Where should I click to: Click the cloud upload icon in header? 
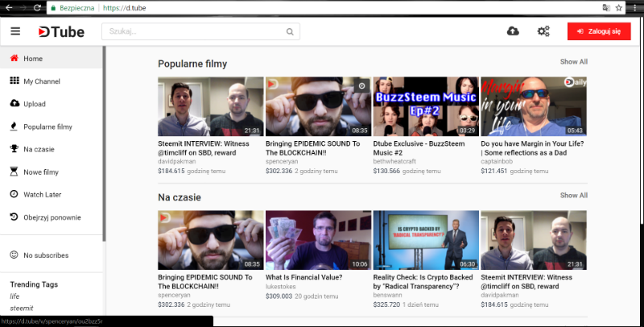513,31
